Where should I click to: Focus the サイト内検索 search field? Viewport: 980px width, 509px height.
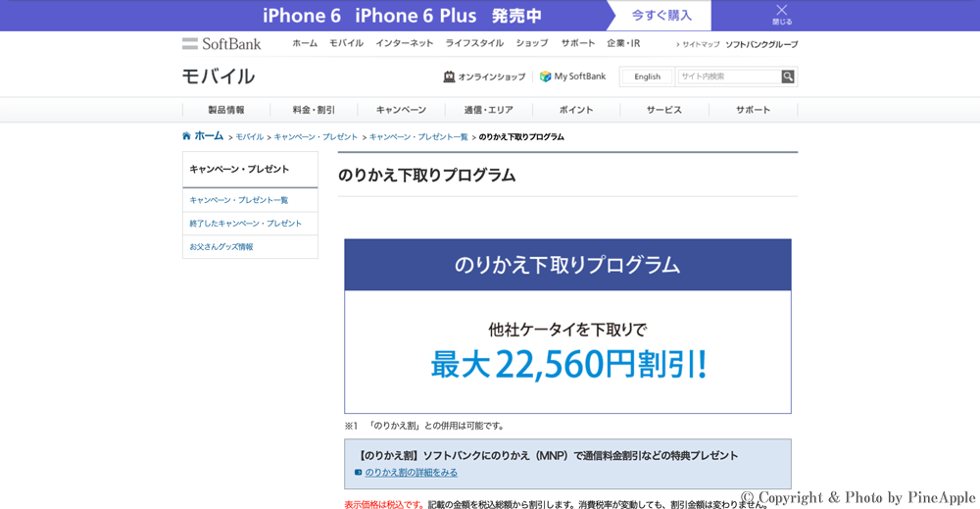coord(728,76)
